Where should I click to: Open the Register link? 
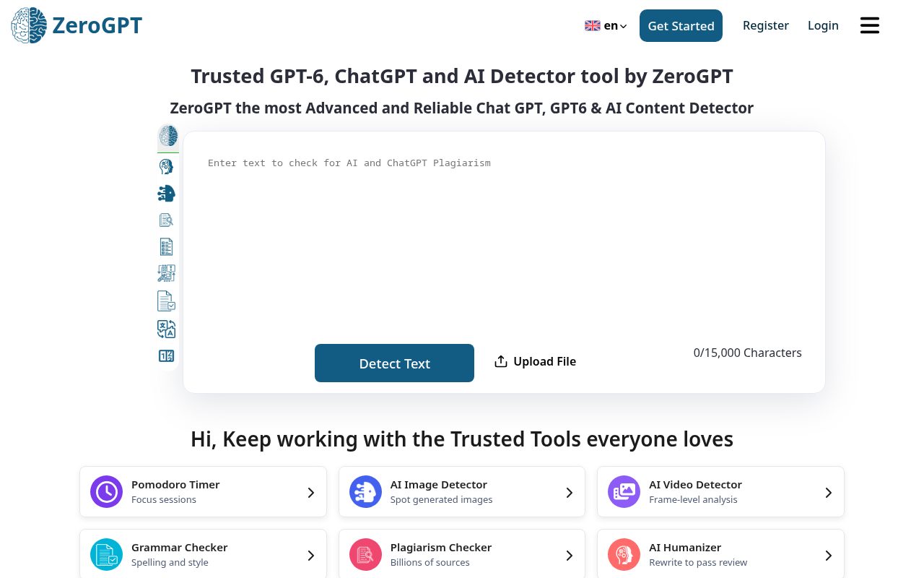click(x=766, y=25)
